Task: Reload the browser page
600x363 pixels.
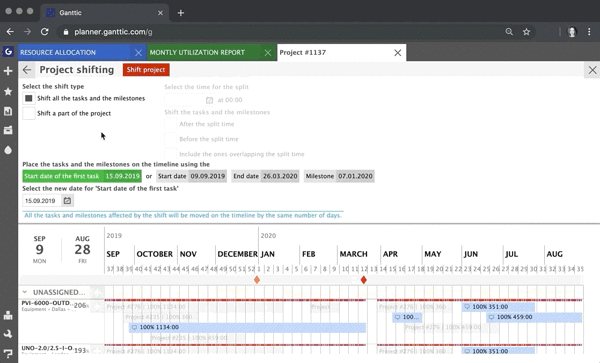Action: click(x=45, y=32)
